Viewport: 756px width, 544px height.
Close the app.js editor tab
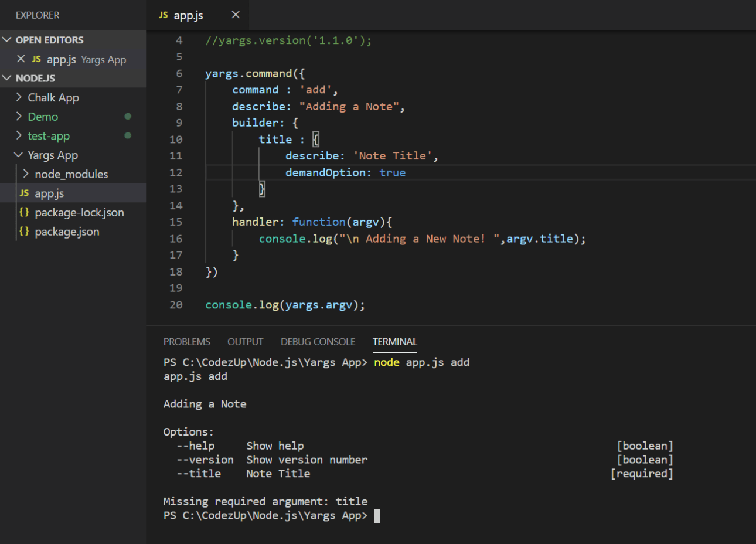(x=236, y=15)
